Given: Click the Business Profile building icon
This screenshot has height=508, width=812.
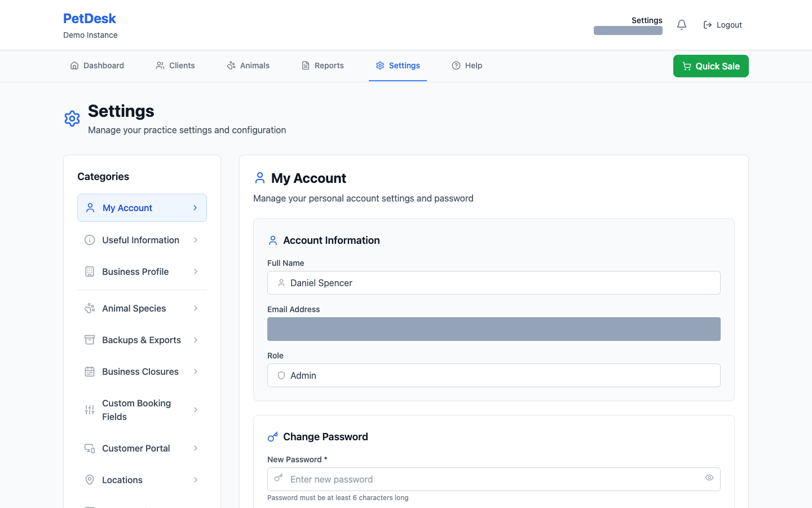Looking at the screenshot, I should pos(90,271).
